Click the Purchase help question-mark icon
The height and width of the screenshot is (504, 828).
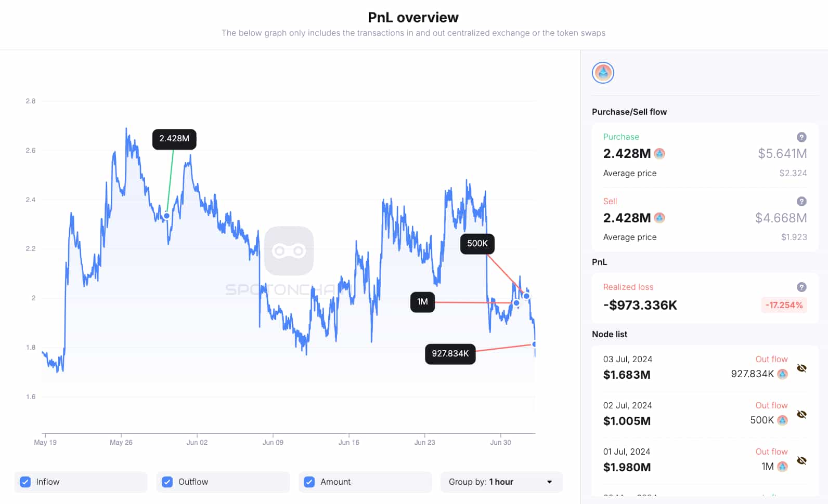point(801,137)
